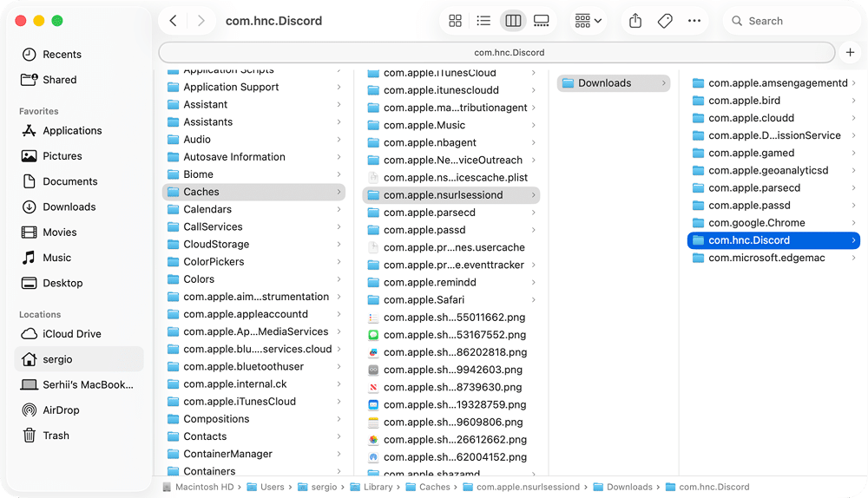Click the Edit Tags icon
The image size is (868, 498).
(665, 21)
